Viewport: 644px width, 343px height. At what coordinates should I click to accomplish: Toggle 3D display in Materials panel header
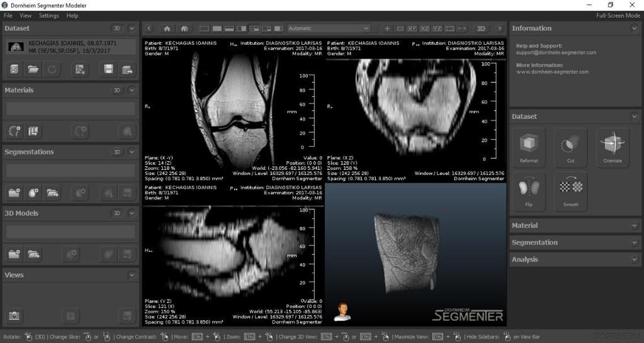[117, 90]
